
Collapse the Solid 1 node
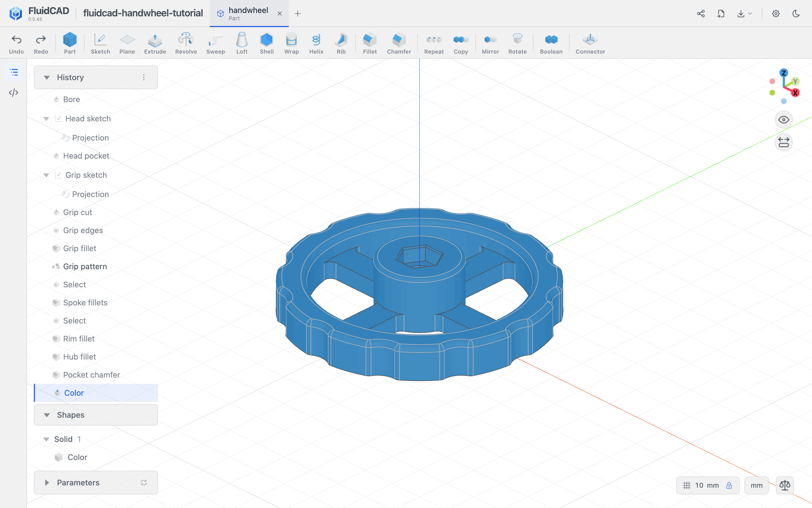click(46, 439)
